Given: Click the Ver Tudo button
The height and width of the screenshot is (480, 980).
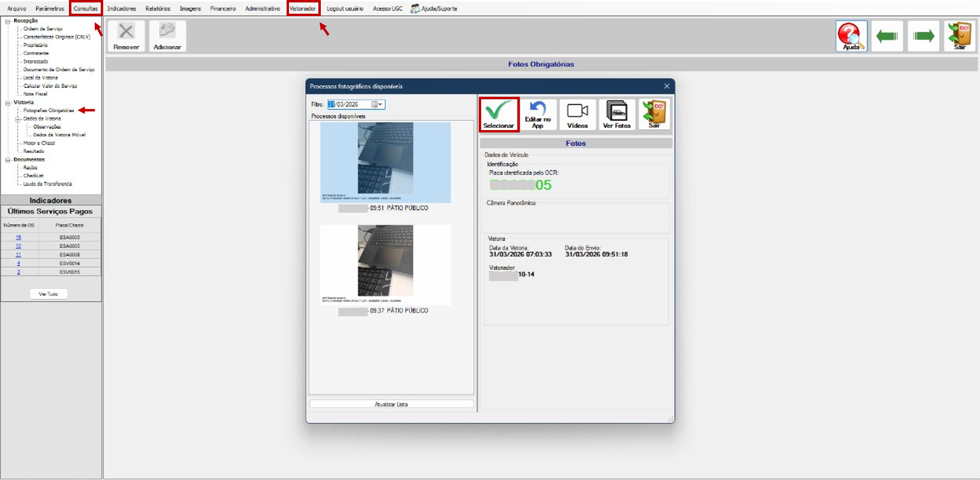Looking at the screenshot, I should pos(48,294).
